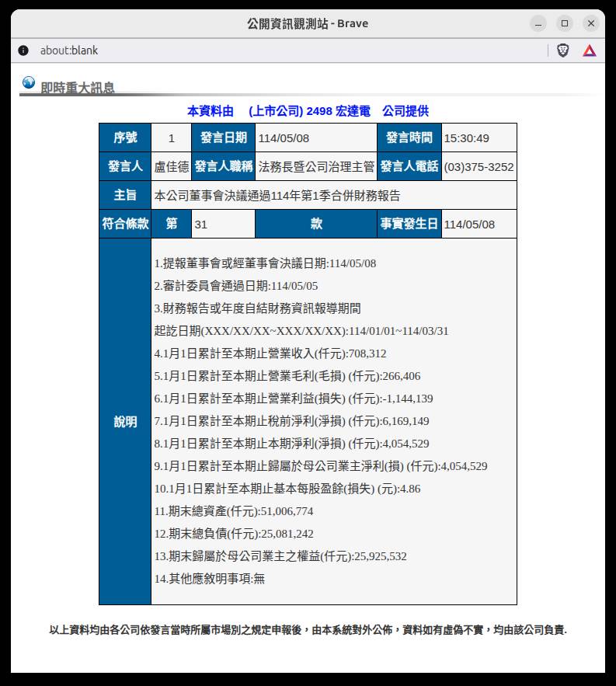Screen dimensions: 616x686
Task: Click the about:blank address text
Action: (69, 50)
